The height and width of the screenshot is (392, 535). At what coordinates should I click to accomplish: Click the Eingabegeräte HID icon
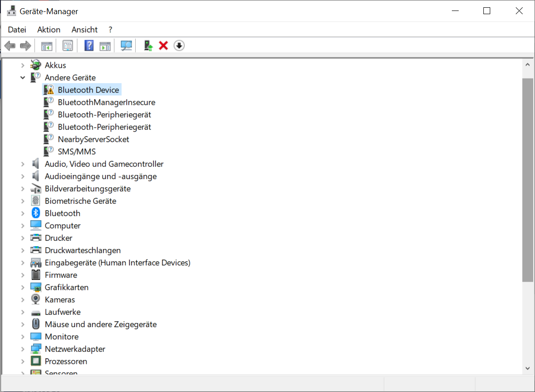point(36,262)
